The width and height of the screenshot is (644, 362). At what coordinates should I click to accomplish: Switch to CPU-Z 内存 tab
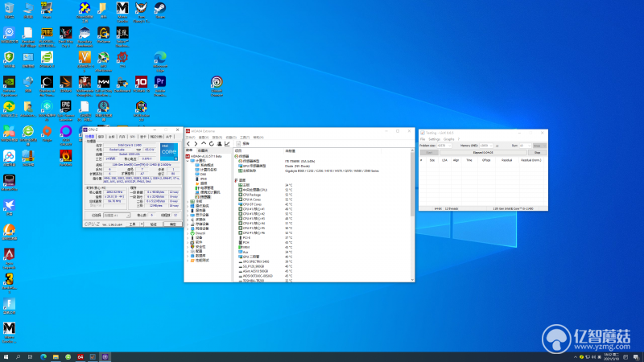[x=122, y=137]
